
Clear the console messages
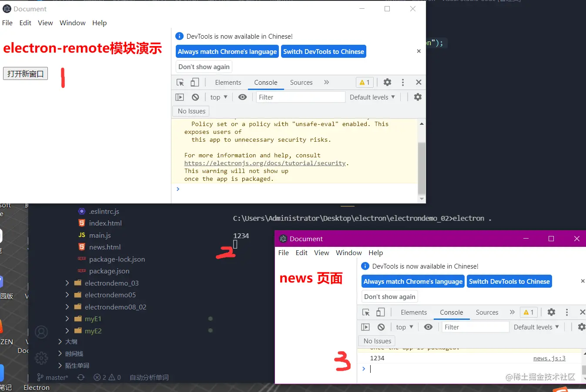(195, 96)
